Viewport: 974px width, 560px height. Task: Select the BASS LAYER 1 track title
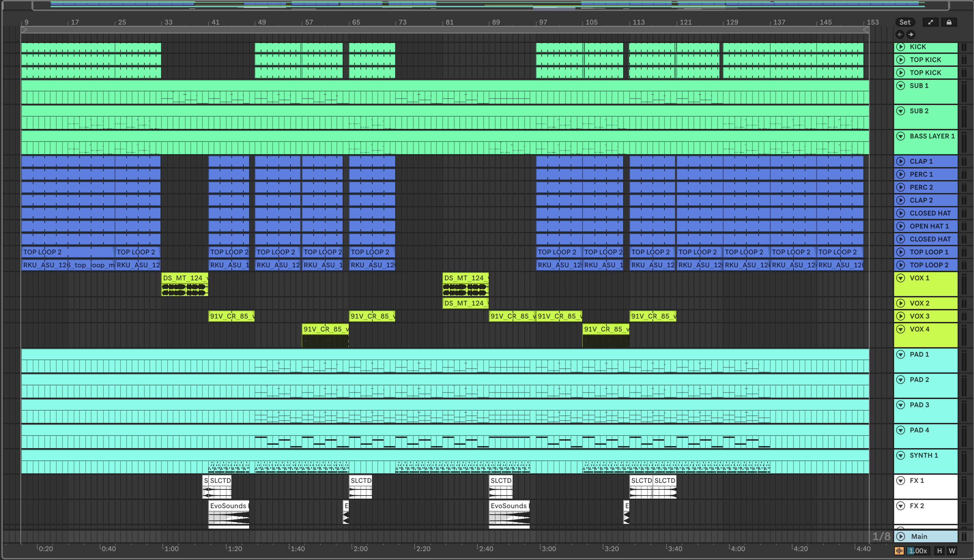932,136
